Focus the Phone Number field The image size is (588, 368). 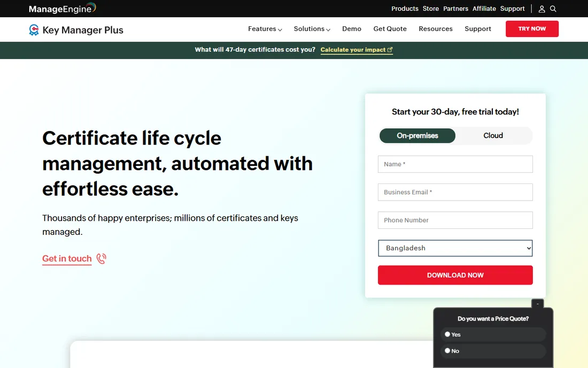pos(455,220)
